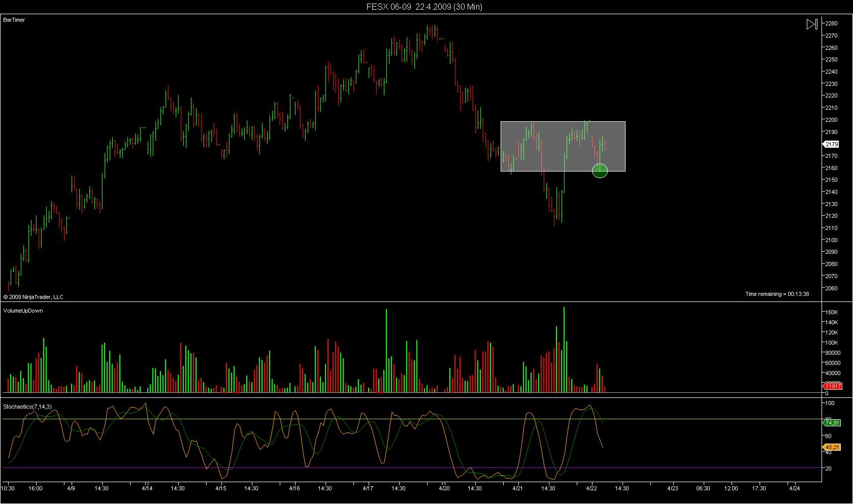Click the 2100 price axis label

[831, 240]
